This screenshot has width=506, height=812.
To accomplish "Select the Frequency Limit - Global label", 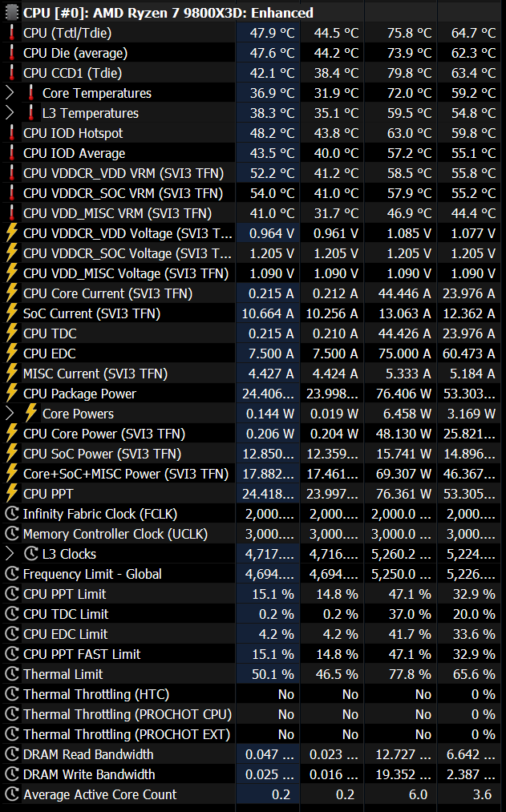I will coord(92,574).
